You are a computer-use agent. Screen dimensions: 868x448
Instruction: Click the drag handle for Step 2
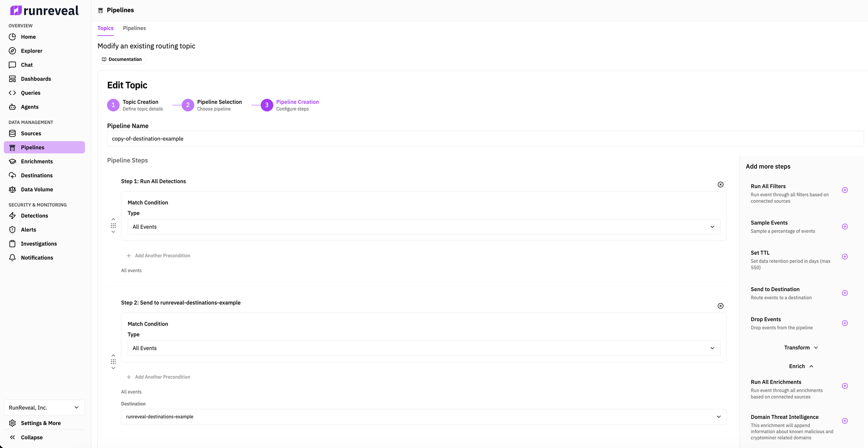point(113,362)
